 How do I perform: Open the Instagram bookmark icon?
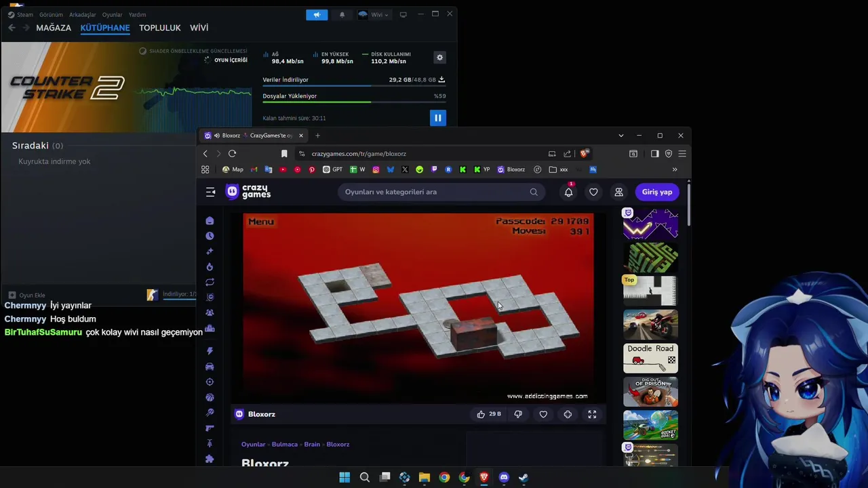pyautogui.click(x=376, y=169)
